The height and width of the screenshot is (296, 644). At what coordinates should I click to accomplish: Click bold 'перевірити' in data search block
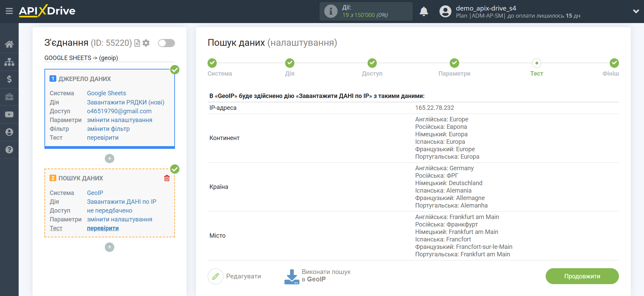(x=103, y=228)
